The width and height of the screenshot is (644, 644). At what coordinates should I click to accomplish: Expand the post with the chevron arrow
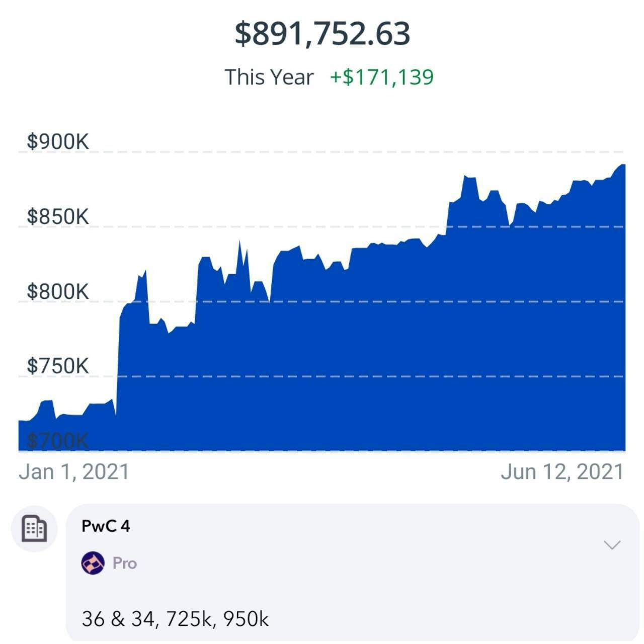612,545
